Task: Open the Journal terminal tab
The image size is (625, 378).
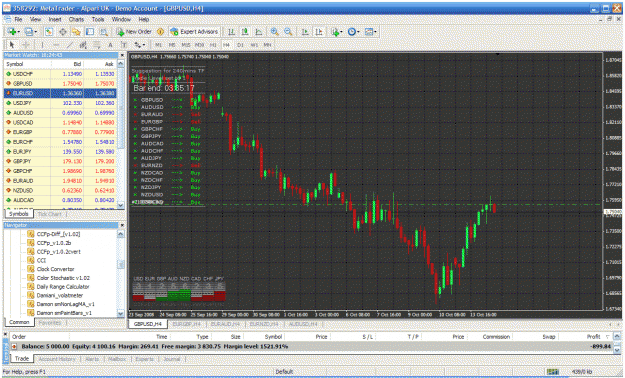Action: [x=172, y=359]
